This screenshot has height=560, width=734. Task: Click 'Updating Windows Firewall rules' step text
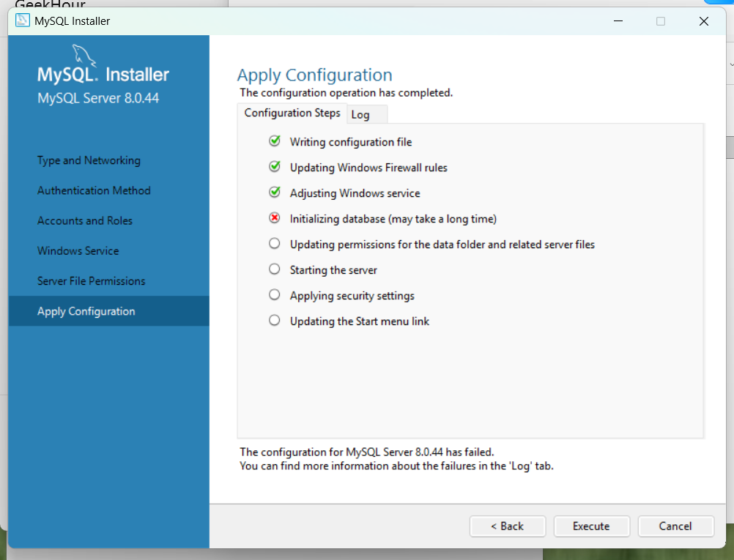[368, 168]
